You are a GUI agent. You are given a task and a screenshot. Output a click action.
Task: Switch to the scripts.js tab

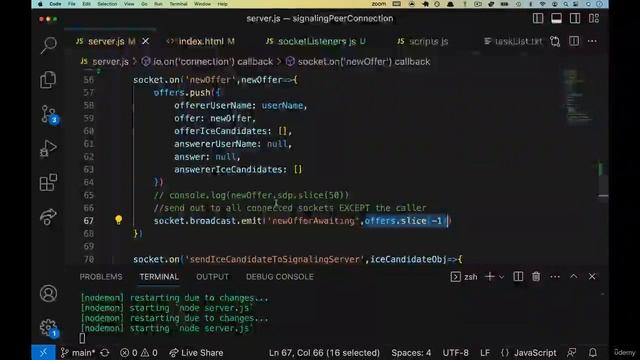pos(423,41)
